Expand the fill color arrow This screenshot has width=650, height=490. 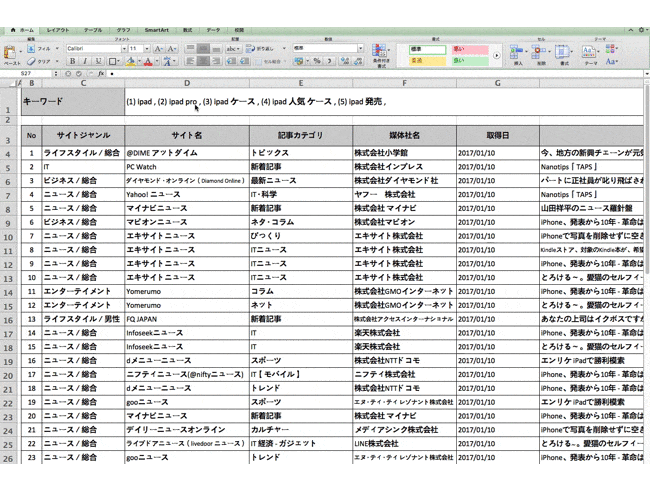[139, 61]
